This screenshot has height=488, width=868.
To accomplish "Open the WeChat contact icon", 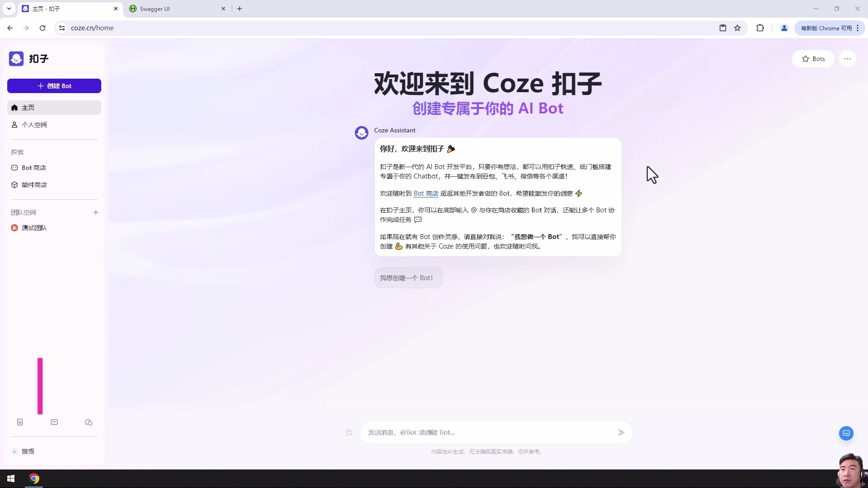I will [89, 422].
